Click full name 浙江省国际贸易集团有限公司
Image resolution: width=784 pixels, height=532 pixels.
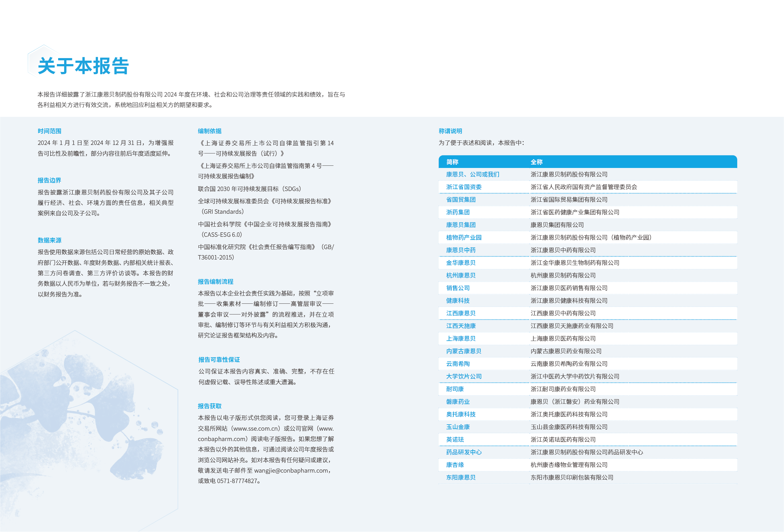click(x=569, y=200)
